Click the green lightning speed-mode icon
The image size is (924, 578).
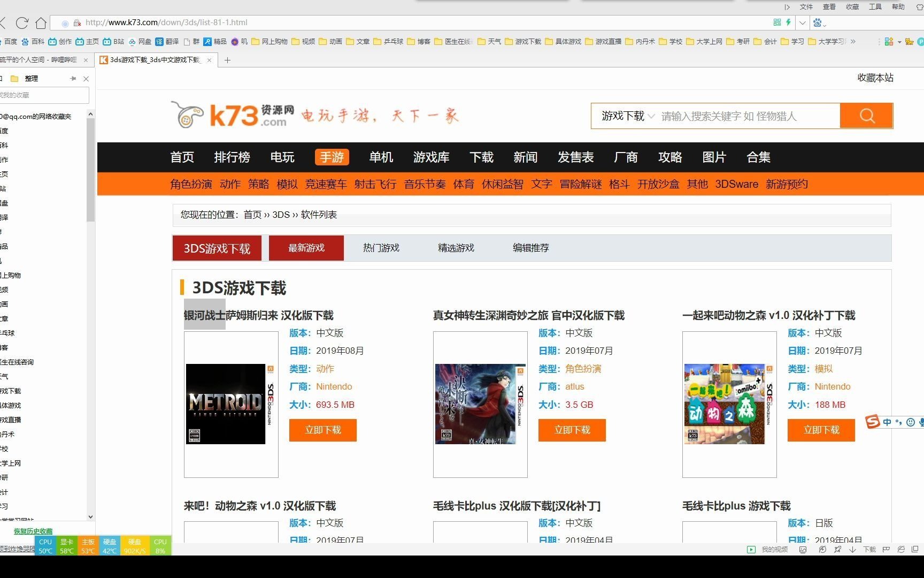[788, 22]
